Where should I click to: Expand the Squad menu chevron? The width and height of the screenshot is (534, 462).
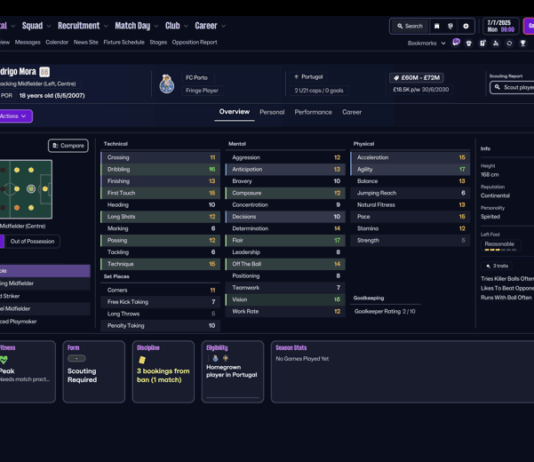[x=49, y=26]
